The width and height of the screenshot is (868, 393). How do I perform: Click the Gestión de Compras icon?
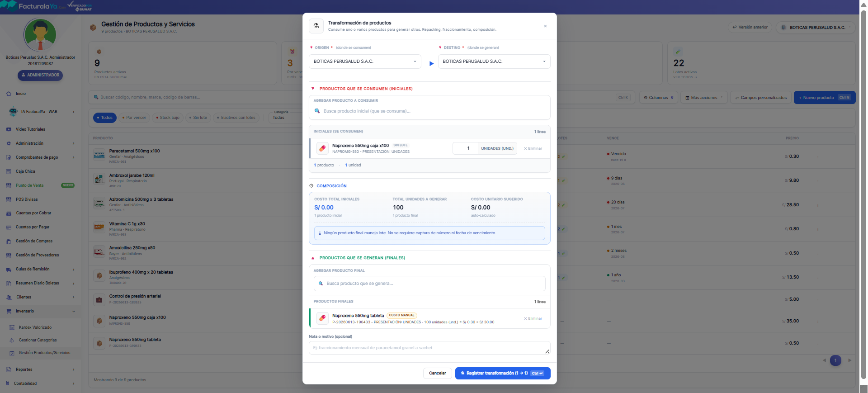click(x=9, y=241)
